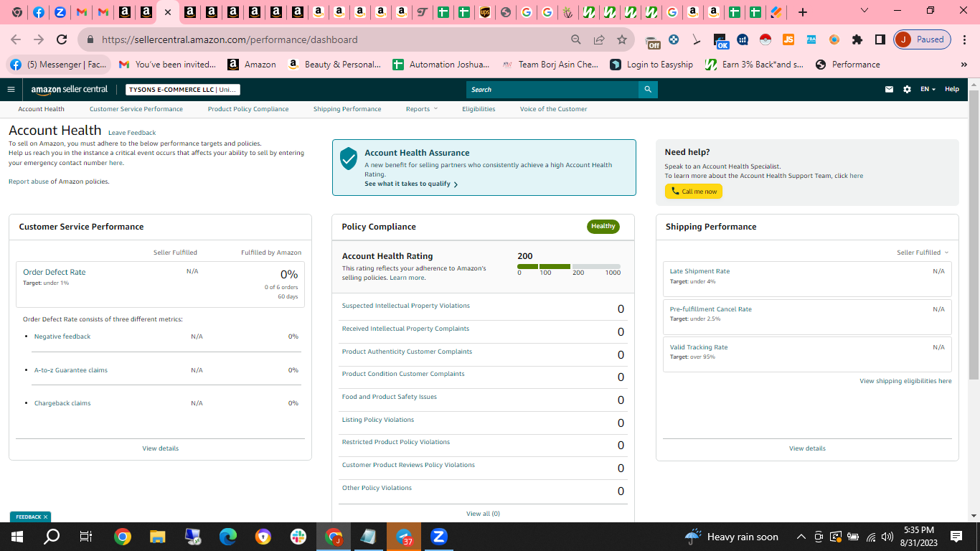Open Voice of the Customer tab
The width and height of the screenshot is (980, 551).
coord(553,109)
